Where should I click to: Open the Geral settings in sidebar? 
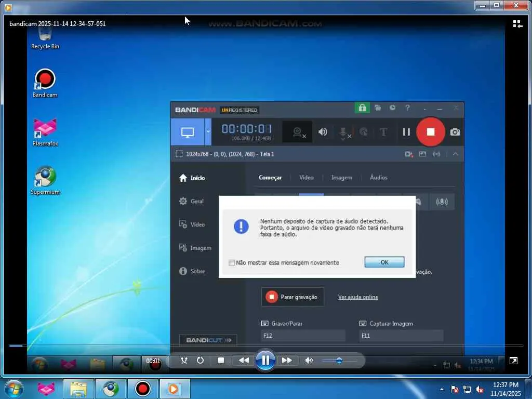[x=191, y=201]
